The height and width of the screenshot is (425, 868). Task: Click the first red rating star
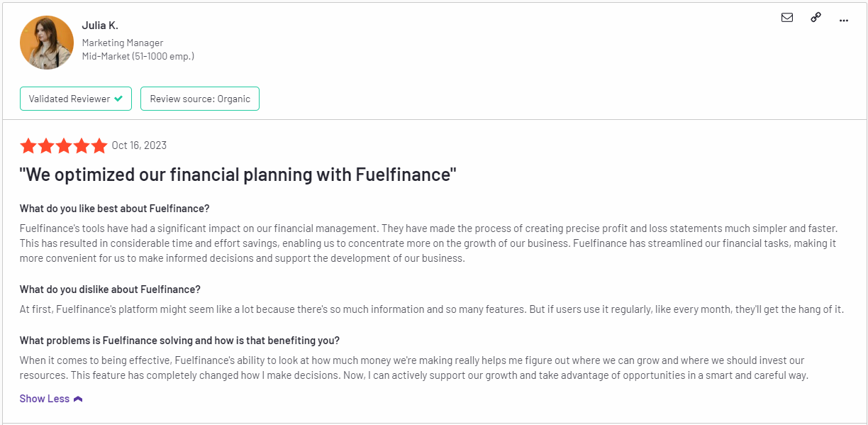[x=28, y=146]
